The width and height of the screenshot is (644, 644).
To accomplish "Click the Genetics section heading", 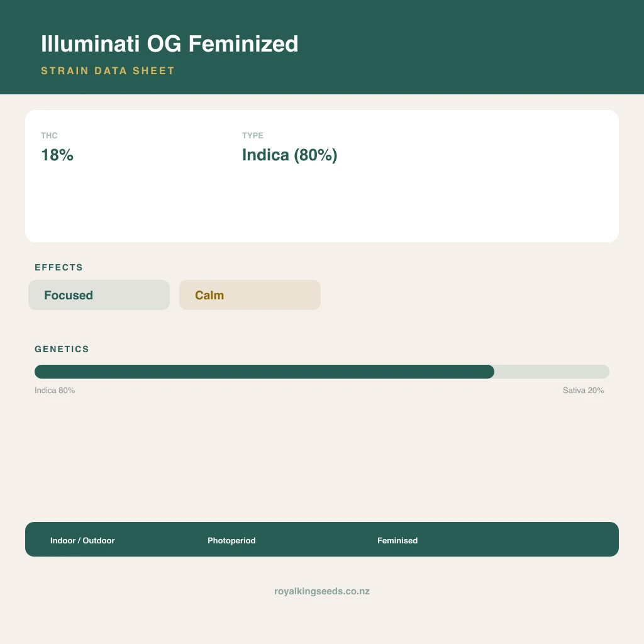I will pos(62,349).
